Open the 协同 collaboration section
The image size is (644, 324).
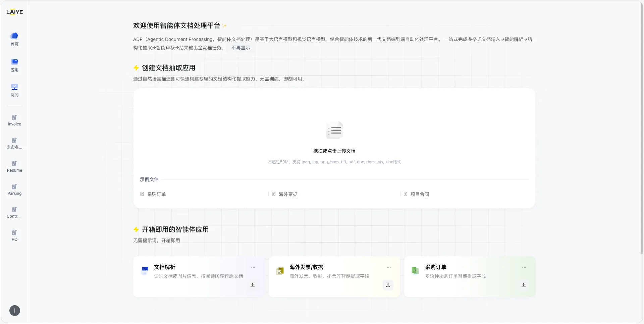14,90
